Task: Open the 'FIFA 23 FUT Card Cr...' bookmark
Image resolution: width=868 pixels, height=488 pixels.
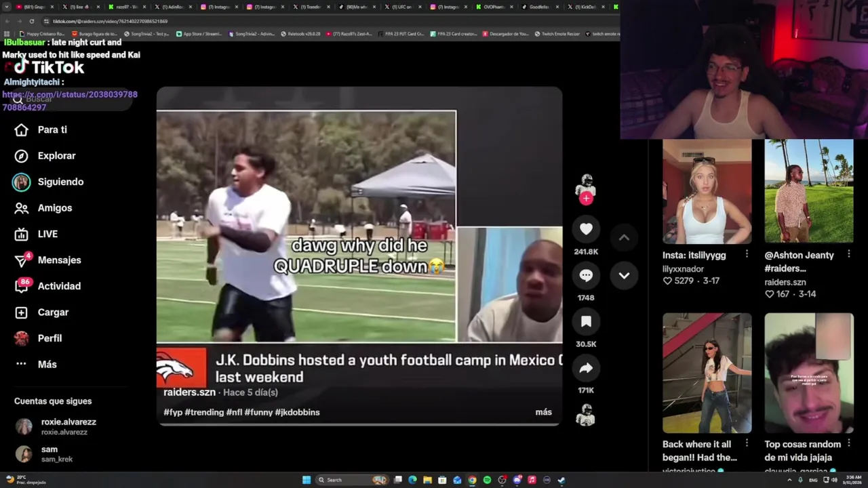Action: 401,34
